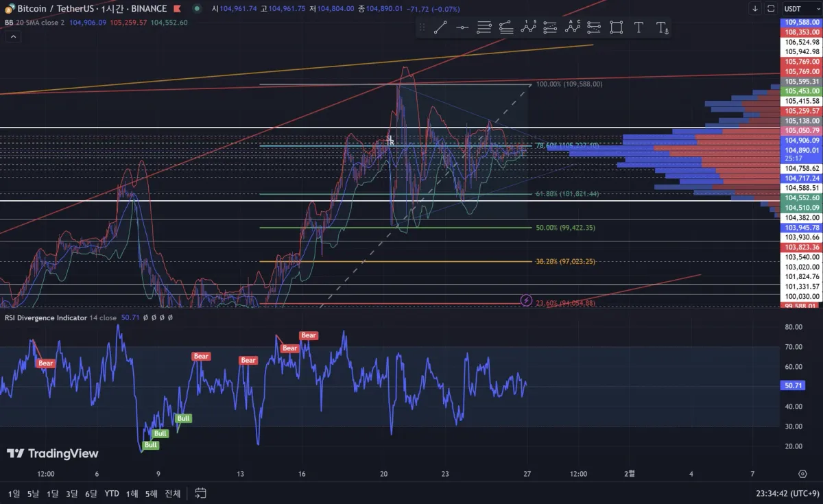Click the lightning event marker on chart
This screenshot has height=504, width=823.
click(x=527, y=300)
